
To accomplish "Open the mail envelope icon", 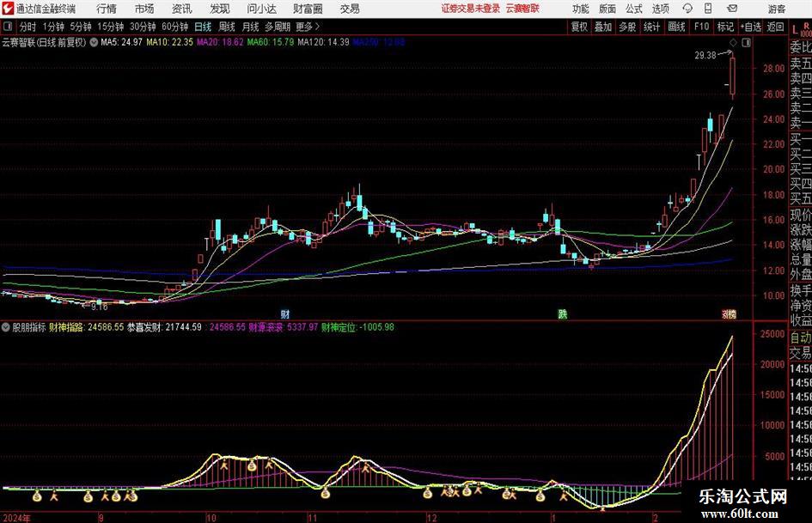I will 732,9.
